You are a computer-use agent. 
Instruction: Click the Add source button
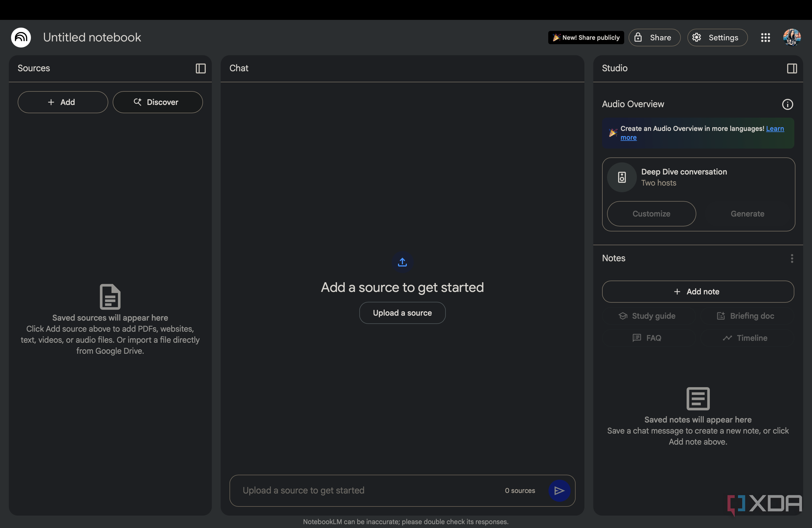[63, 102]
